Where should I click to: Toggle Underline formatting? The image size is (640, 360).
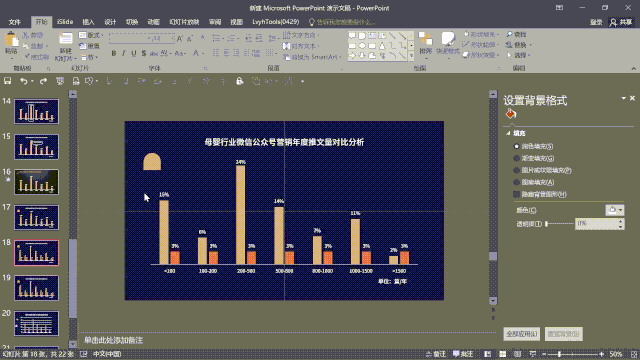click(x=133, y=53)
